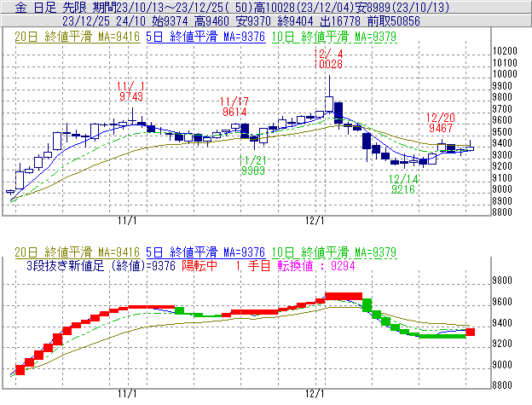Screen dimensions: 532x405
Task: Click the 8800 price axis label in upper chart
Action: (502, 212)
